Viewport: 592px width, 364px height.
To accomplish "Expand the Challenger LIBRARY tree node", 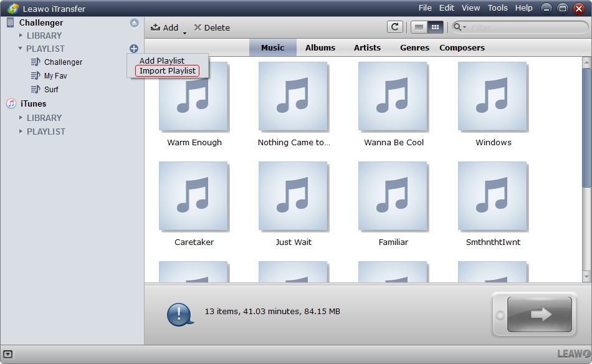I will (x=21, y=35).
